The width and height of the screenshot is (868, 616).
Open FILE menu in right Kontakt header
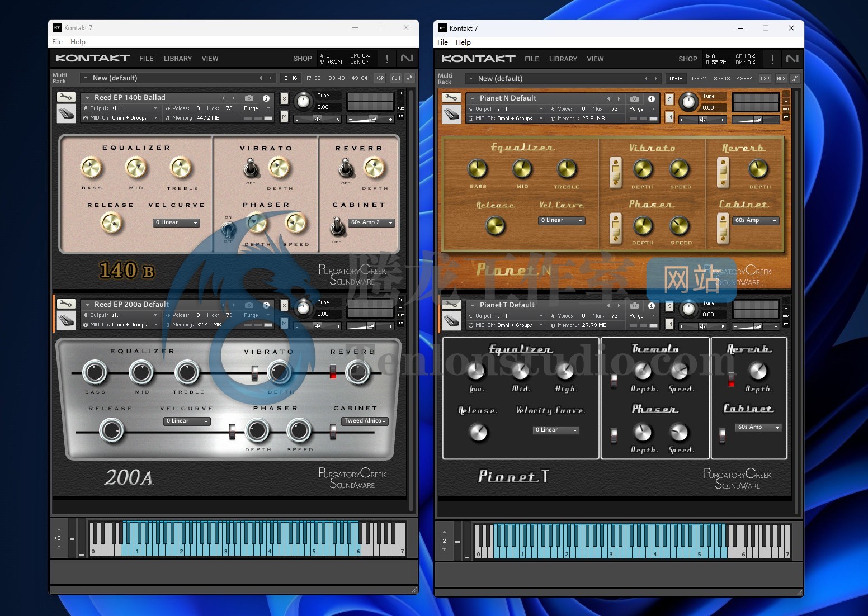click(x=532, y=59)
